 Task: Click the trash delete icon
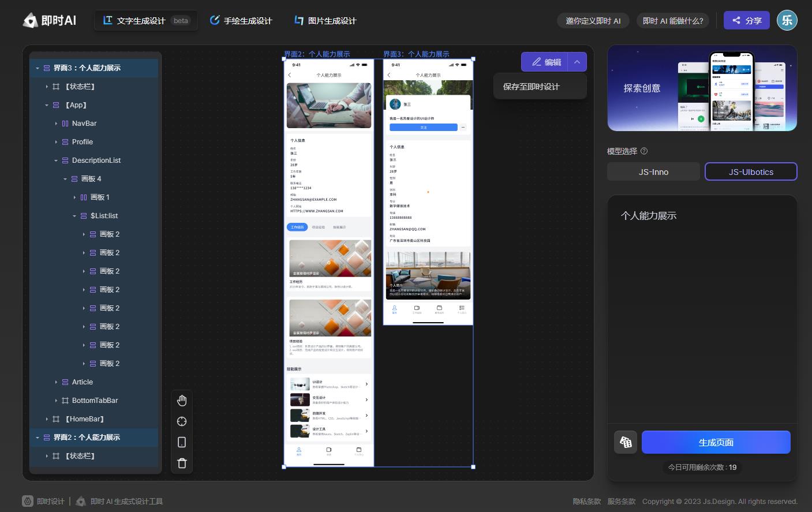[182, 463]
